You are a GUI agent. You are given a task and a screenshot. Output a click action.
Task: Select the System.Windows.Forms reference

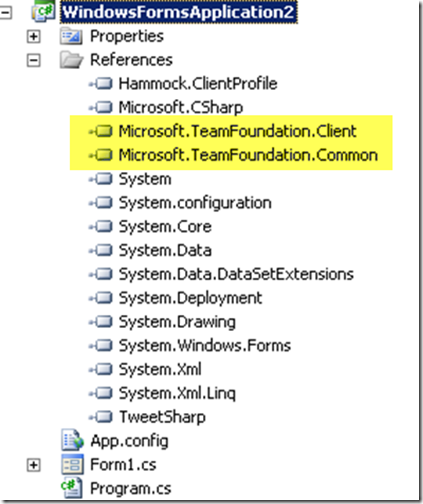click(x=205, y=346)
